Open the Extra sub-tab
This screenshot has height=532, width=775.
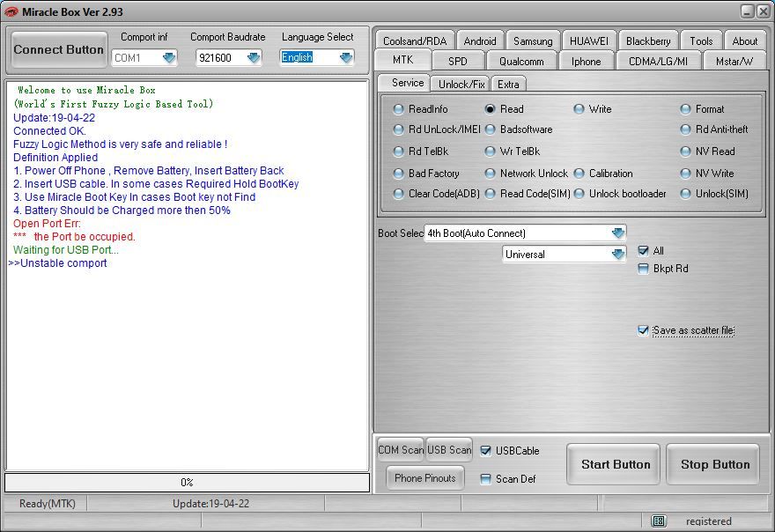[508, 84]
